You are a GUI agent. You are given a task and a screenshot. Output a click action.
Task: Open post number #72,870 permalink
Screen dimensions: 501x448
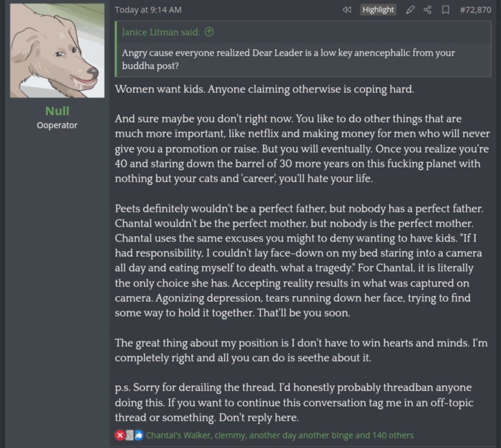tap(475, 9)
